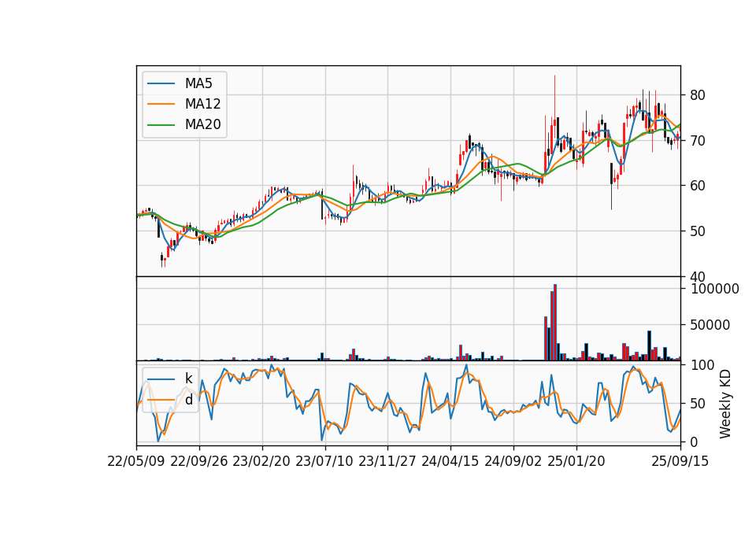Click the MA5 legend label

198,83
